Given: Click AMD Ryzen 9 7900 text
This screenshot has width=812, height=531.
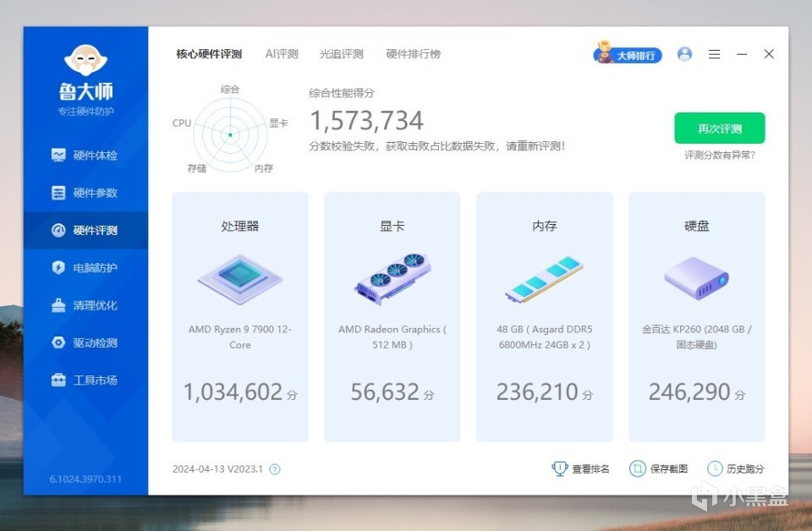Looking at the screenshot, I should pyautogui.click(x=239, y=337).
